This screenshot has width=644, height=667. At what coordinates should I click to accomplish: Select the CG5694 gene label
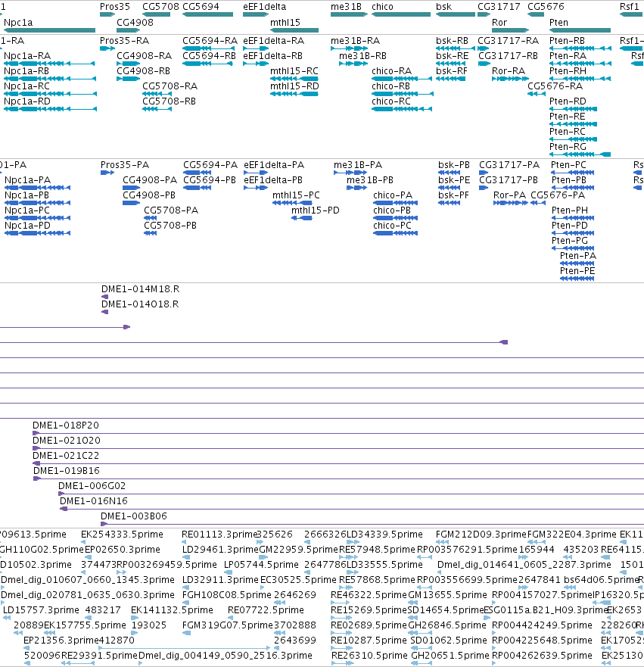[201, 7]
